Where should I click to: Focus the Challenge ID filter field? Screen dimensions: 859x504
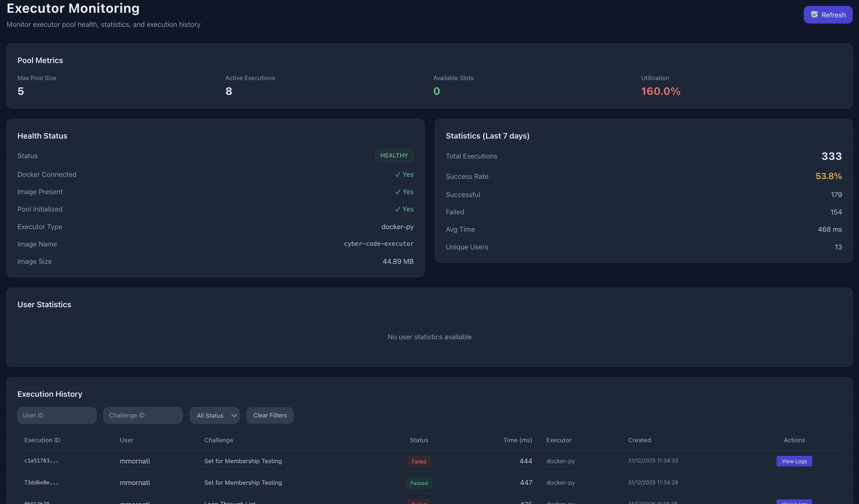(x=143, y=415)
